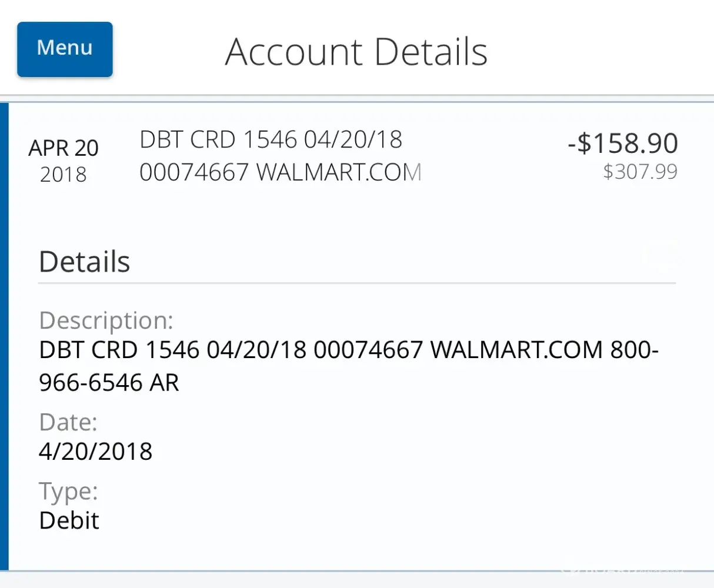This screenshot has height=588, width=714.
Task: Click WALMART.COM in the full description text
Action: [516, 350]
